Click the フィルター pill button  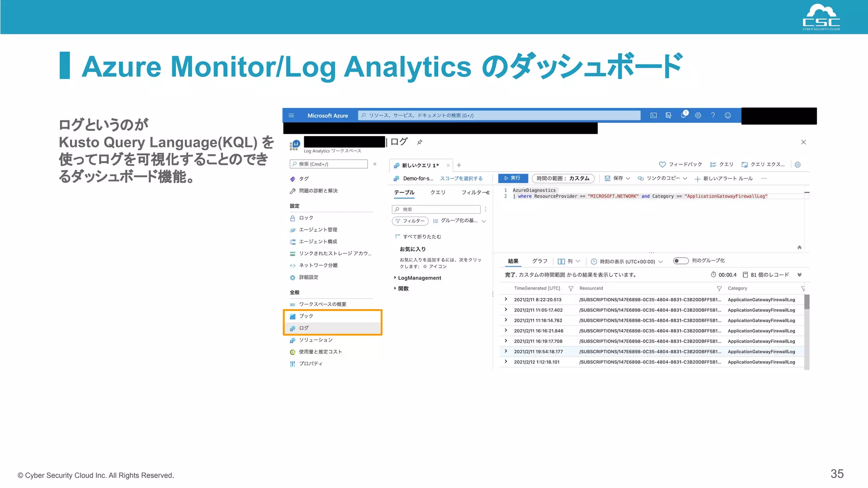pos(410,221)
